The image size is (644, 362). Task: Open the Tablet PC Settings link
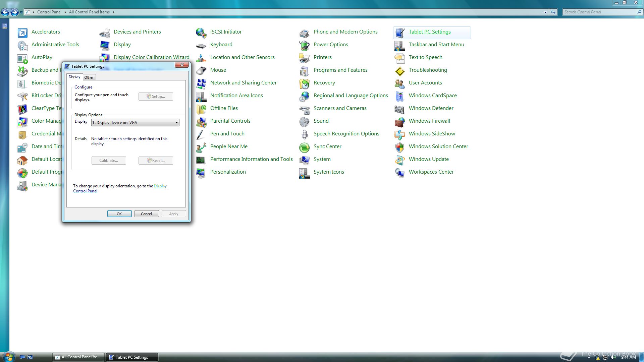coord(430,32)
